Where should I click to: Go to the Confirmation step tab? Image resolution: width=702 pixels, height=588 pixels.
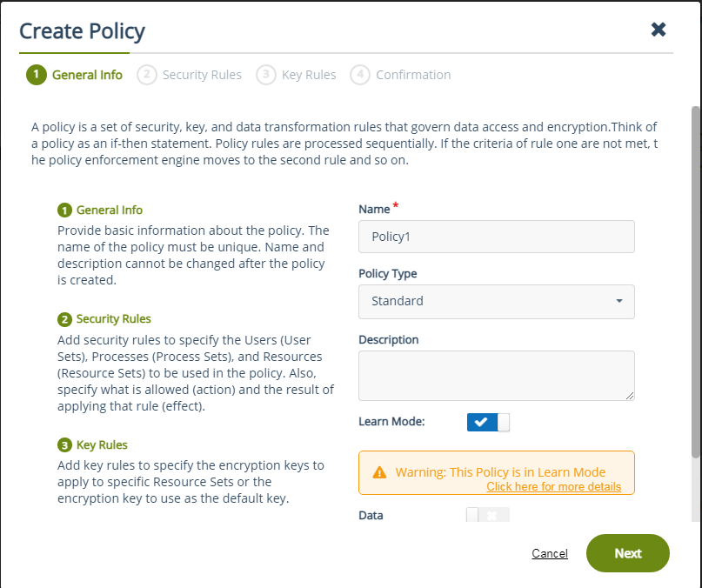click(413, 75)
